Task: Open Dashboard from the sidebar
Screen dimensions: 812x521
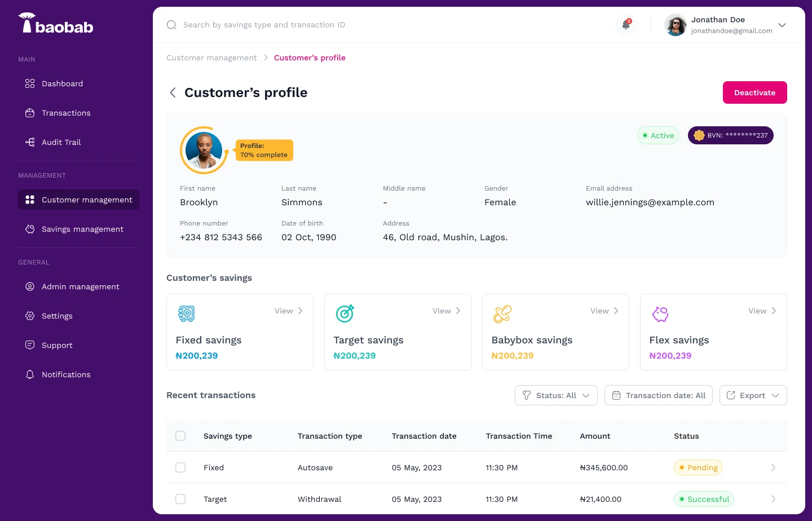Action: pyautogui.click(x=78, y=83)
